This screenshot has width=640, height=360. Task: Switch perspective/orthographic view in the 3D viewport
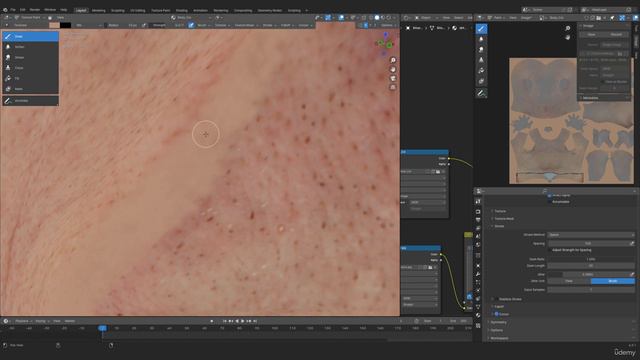(393, 87)
